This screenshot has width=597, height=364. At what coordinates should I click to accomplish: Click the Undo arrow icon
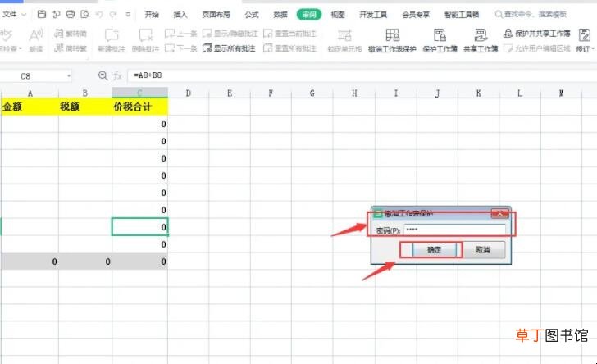(99, 15)
